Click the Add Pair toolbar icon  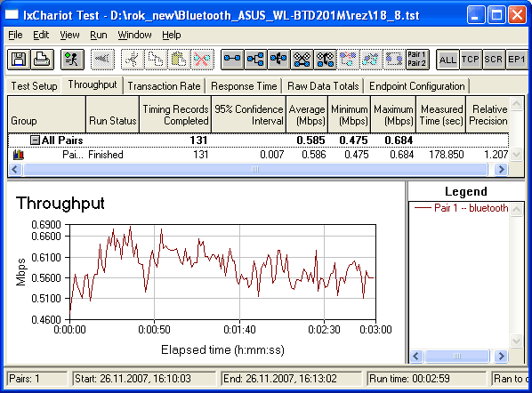point(232,60)
